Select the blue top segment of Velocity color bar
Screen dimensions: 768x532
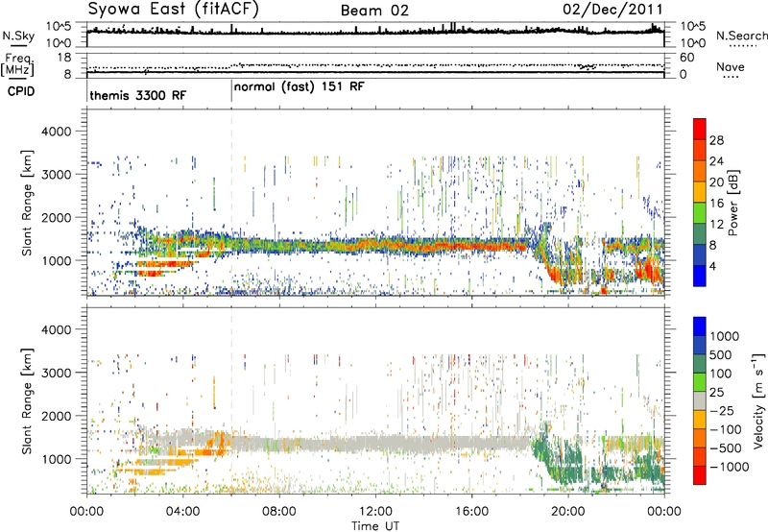700,326
